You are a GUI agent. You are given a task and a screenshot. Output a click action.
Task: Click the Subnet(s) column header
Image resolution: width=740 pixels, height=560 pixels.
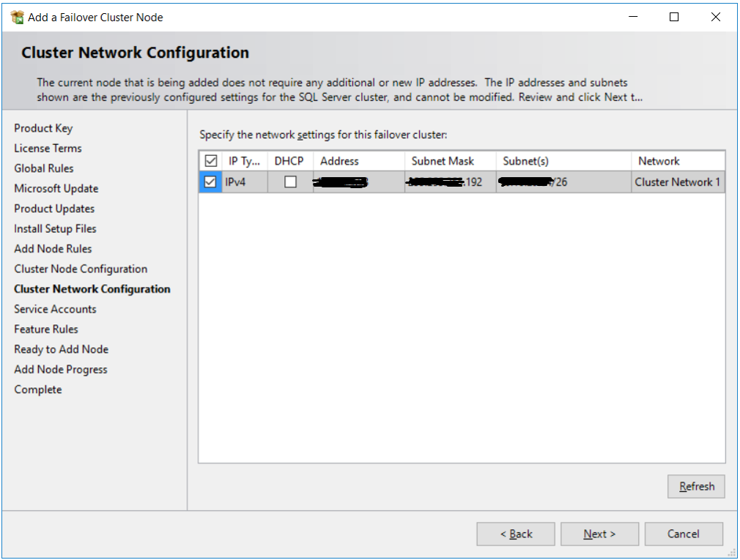tap(563, 161)
